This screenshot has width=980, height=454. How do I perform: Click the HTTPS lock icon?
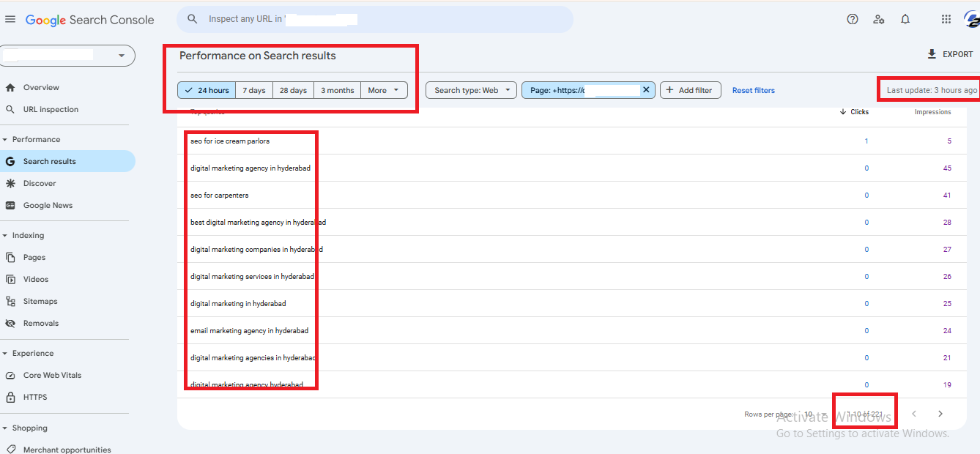(x=10, y=397)
